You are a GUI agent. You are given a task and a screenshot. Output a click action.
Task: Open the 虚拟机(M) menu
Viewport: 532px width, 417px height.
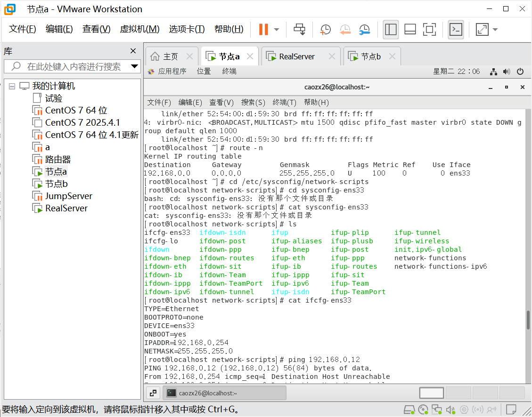(139, 29)
